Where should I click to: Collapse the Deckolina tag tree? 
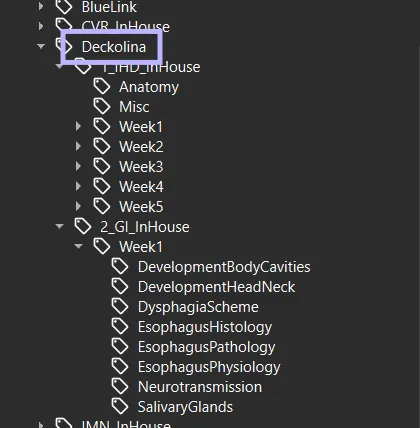point(41,46)
